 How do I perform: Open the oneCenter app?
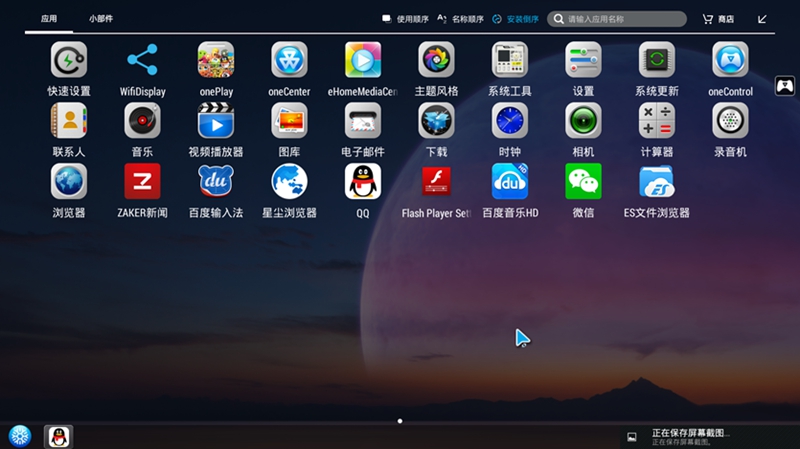[x=289, y=60]
